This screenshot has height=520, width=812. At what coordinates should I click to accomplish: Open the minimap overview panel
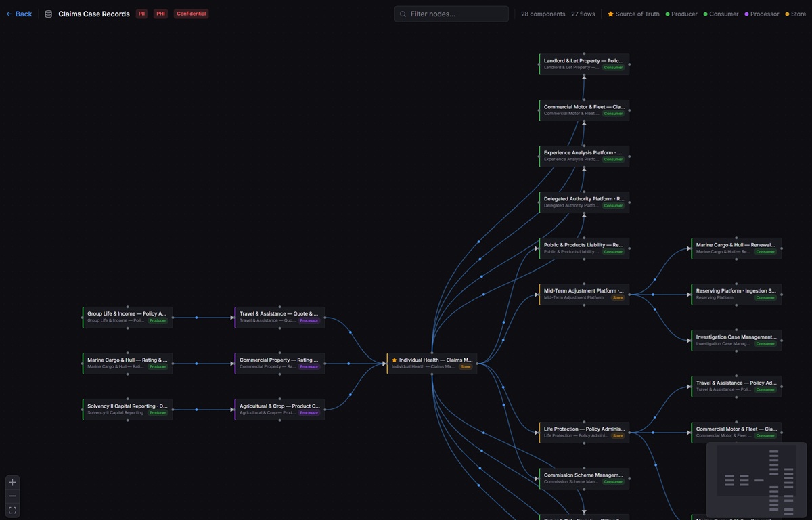tap(757, 479)
